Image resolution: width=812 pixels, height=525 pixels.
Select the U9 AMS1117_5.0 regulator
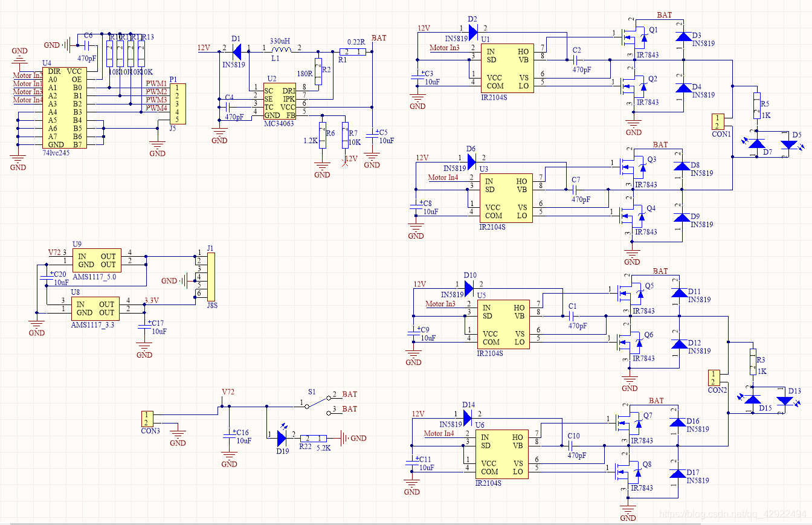click(97, 260)
